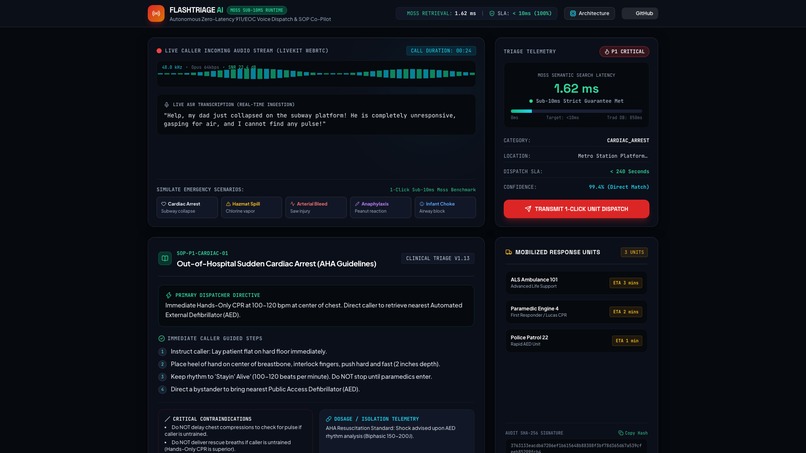Click the 1.62 ms latency value

coord(576,88)
